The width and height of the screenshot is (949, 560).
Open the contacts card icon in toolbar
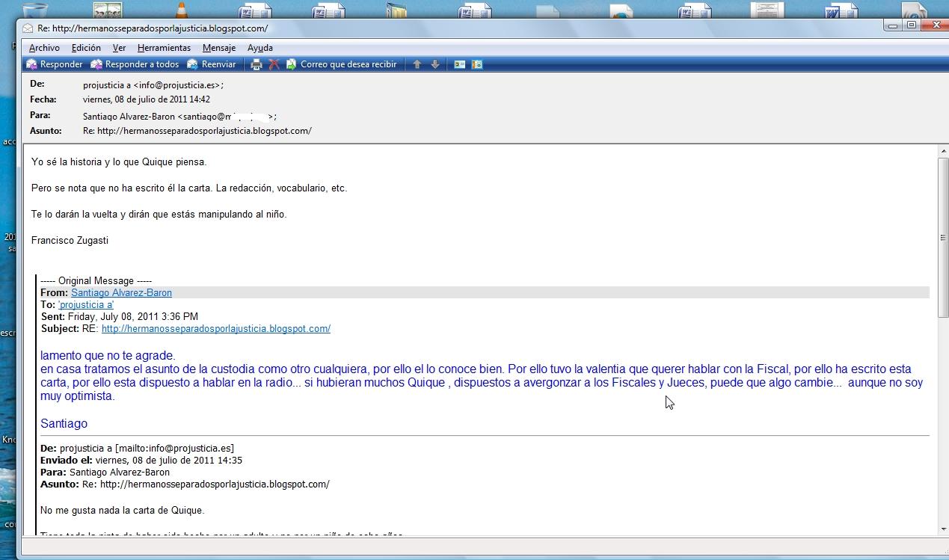click(460, 64)
